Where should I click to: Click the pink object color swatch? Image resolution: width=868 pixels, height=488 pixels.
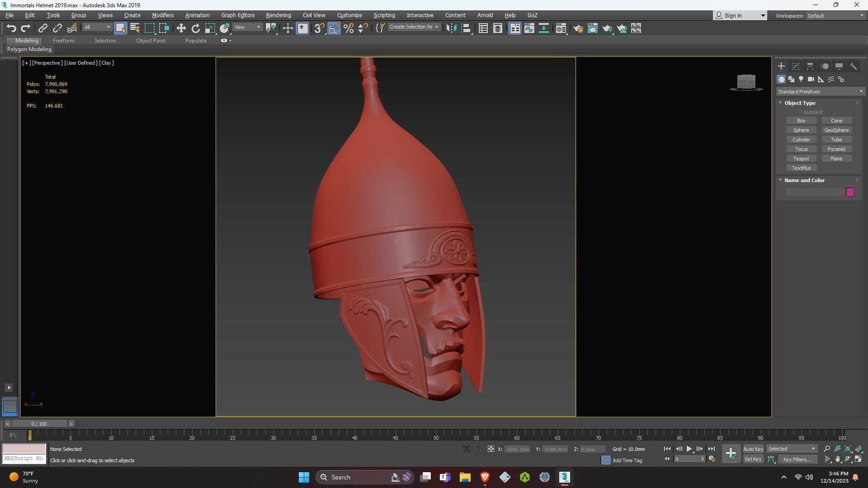850,192
